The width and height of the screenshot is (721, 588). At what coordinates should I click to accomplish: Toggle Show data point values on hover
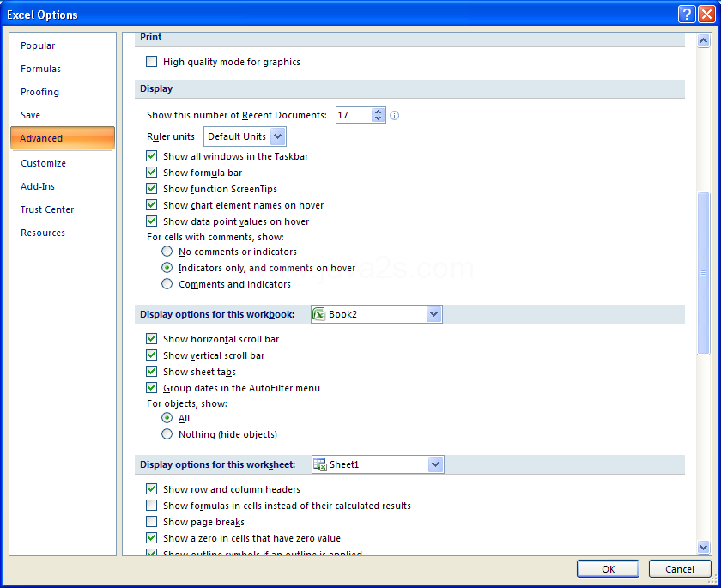tap(151, 221)
